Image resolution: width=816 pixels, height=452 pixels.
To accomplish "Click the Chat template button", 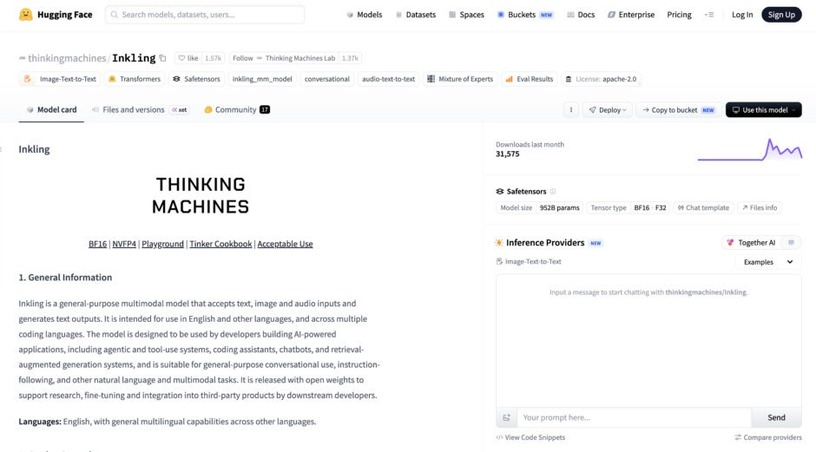I will (x=704, y=208).
